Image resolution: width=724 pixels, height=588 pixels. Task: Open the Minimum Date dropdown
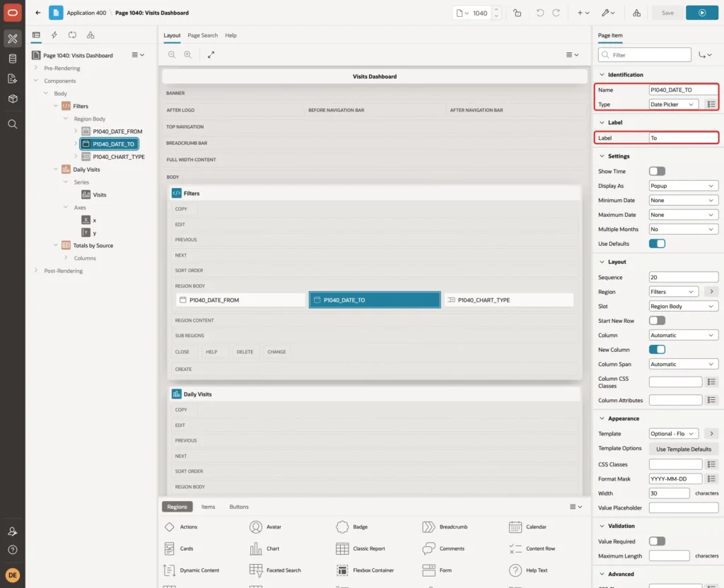coord(684,200)
